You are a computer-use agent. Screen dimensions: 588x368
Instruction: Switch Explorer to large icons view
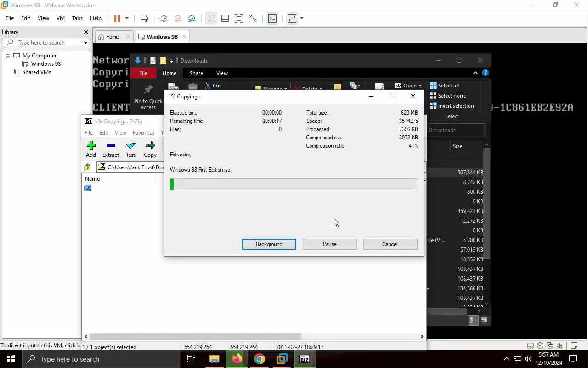pyautogui.click(x=484, y=320)
